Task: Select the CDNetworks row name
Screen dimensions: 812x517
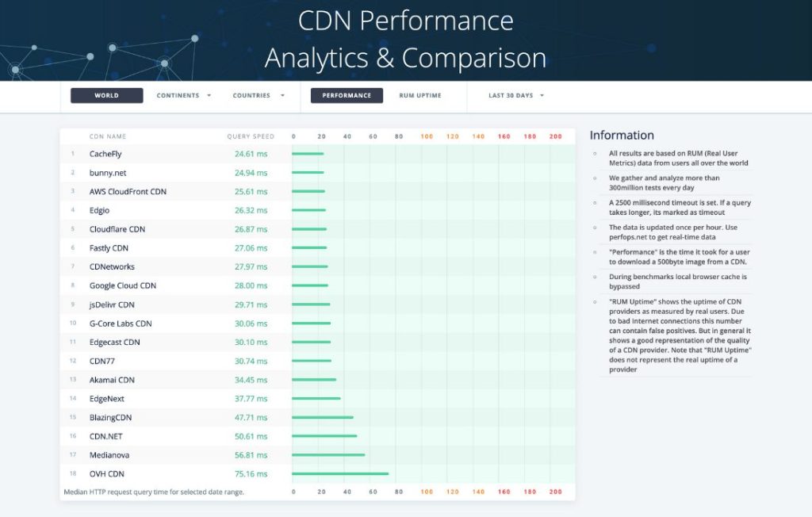Action: pos(112,266)
